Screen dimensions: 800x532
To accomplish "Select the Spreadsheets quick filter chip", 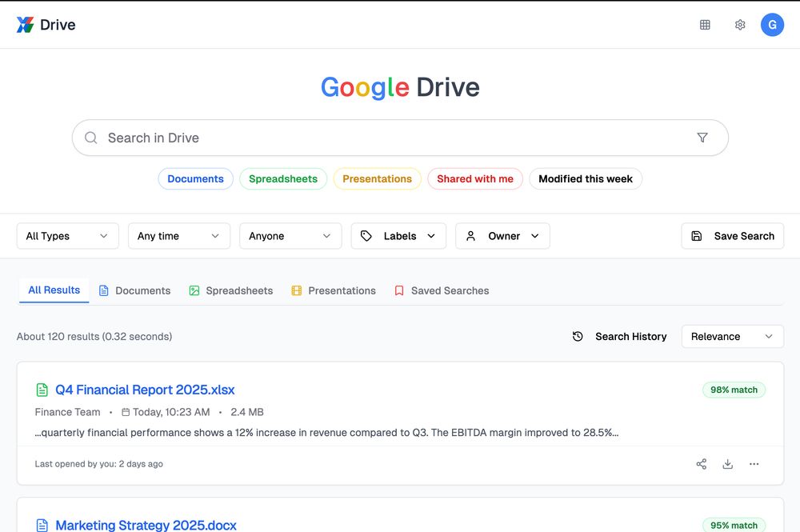I will (283, 178).
